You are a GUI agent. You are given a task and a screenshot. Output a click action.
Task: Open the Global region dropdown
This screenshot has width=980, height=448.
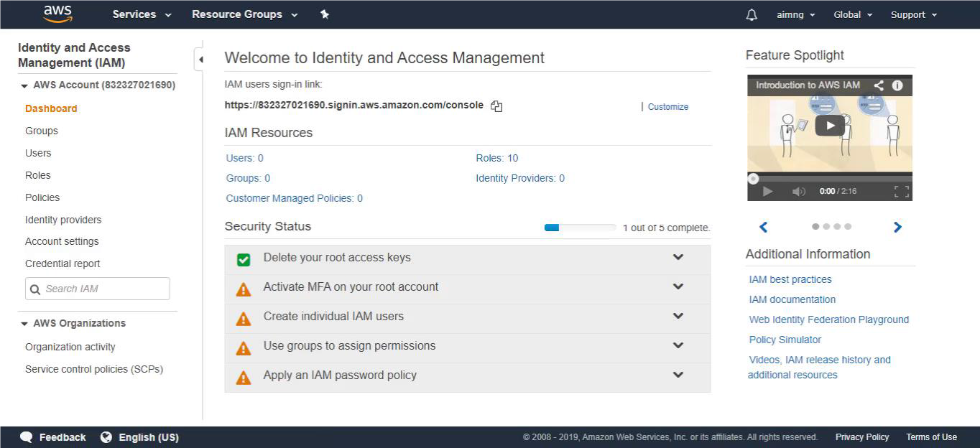853,14
